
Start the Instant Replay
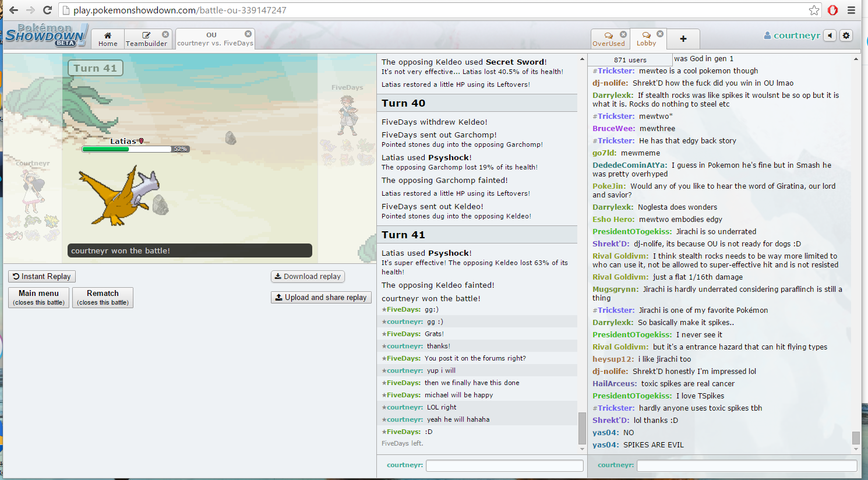42,277
